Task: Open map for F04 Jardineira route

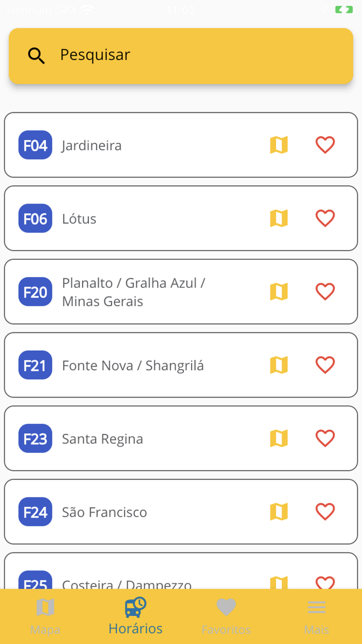Action: coord(279,145)
